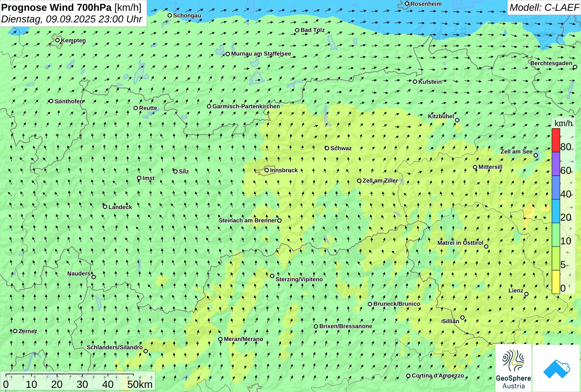Click the cyan 20 km/h legend swatch
The image size is (581, 392).
tap(556, 211)
